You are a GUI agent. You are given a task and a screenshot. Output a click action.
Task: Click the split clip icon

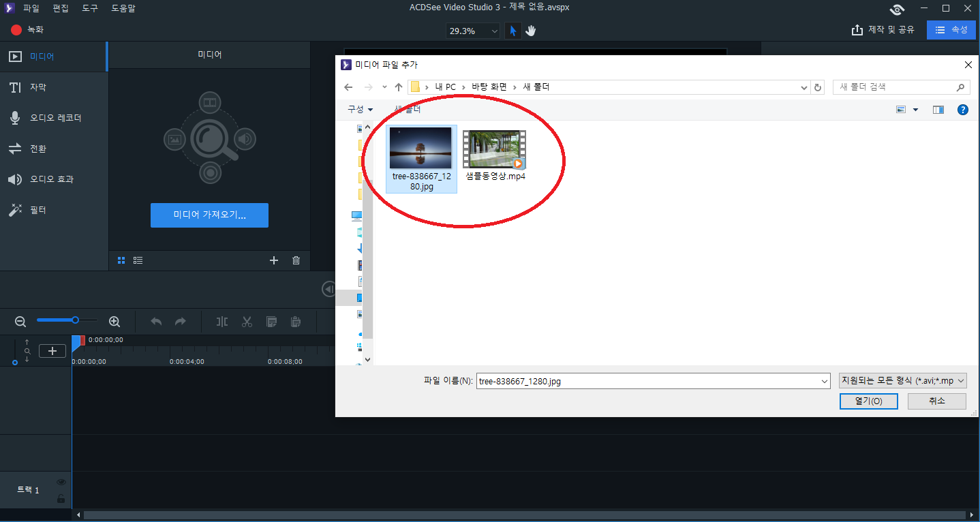[221, 322]
